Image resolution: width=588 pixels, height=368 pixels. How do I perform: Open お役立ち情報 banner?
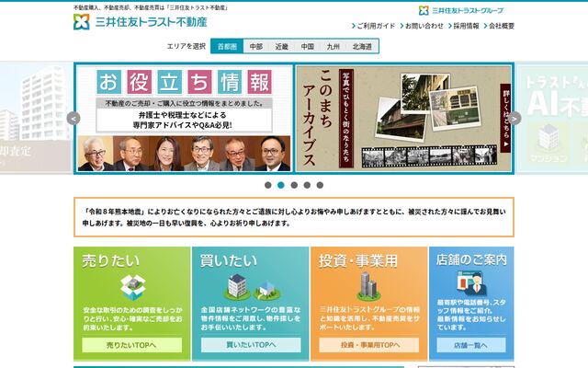point(184,119)
